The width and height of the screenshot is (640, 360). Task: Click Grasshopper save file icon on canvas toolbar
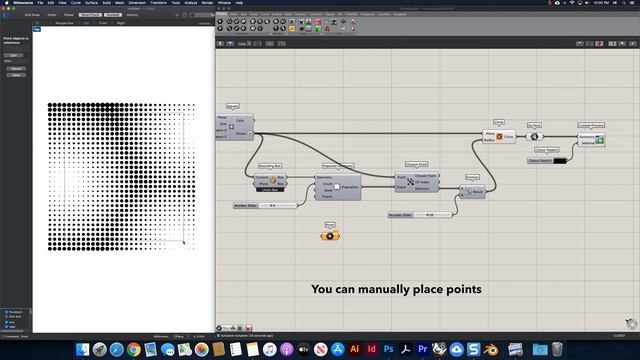(230, 43)
